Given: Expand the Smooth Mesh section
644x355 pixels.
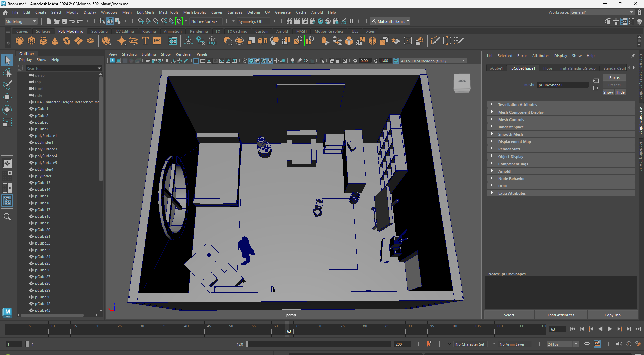Looking at the screenshot, I should click(561, 134).
